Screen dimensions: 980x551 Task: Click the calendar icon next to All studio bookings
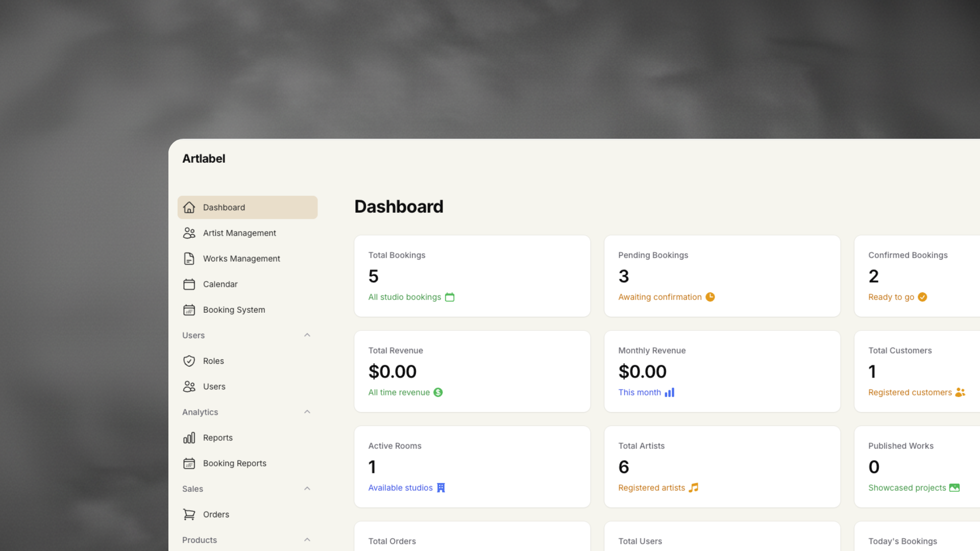coord(450,297)
